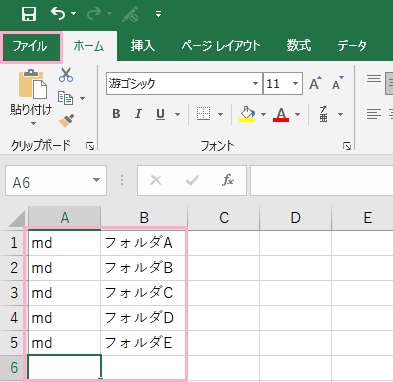Open the データ tab

pos(352,46)
